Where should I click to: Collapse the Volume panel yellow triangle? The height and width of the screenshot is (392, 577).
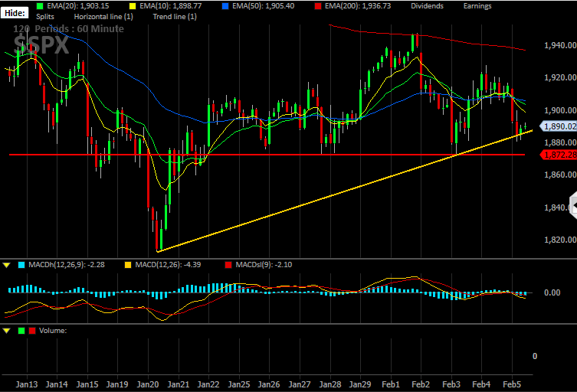pyautogui.click(x=6, y=331)
